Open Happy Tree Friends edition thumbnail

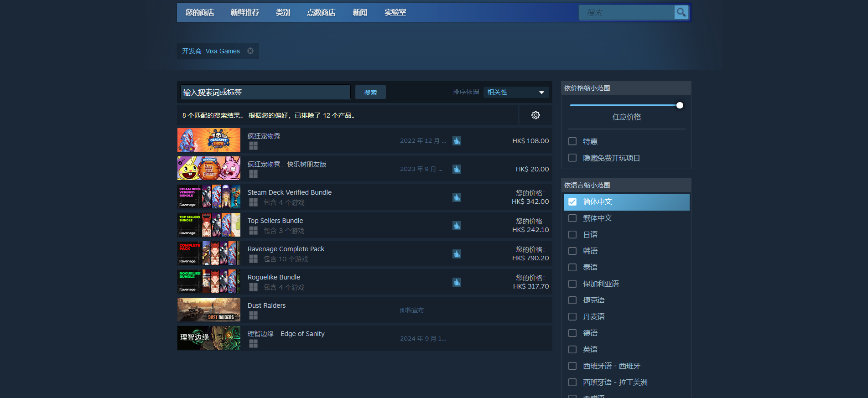(209, 168)
